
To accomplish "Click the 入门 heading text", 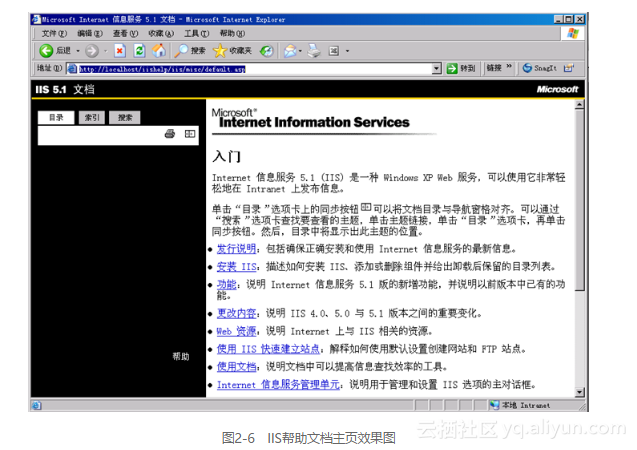I will 227,156.
